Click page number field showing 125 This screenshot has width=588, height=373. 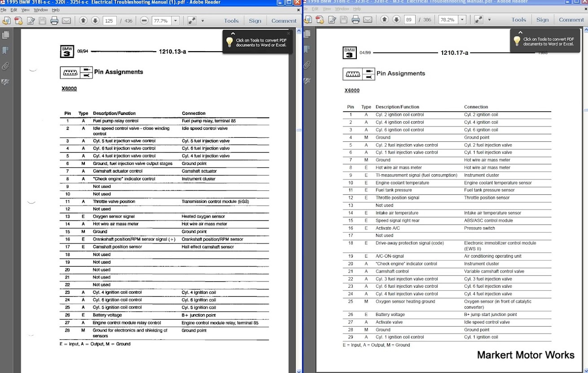(110, 21)
